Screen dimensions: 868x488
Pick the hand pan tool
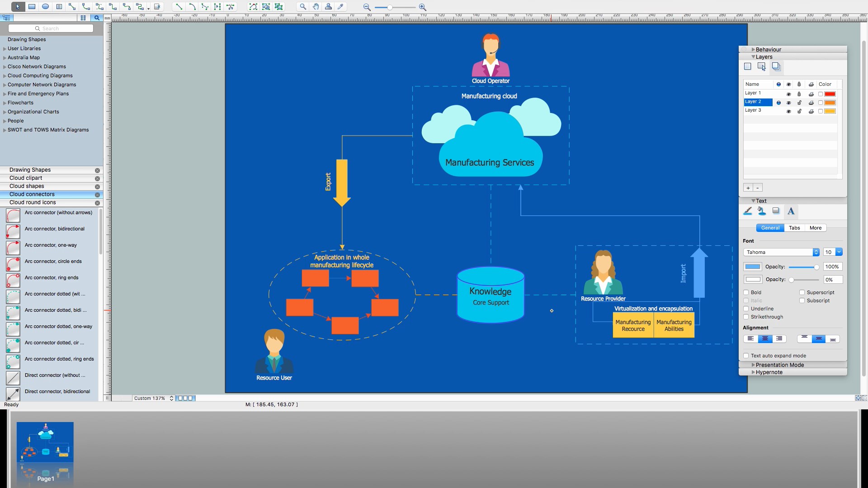pyautogui.click(x=316, y=7)
